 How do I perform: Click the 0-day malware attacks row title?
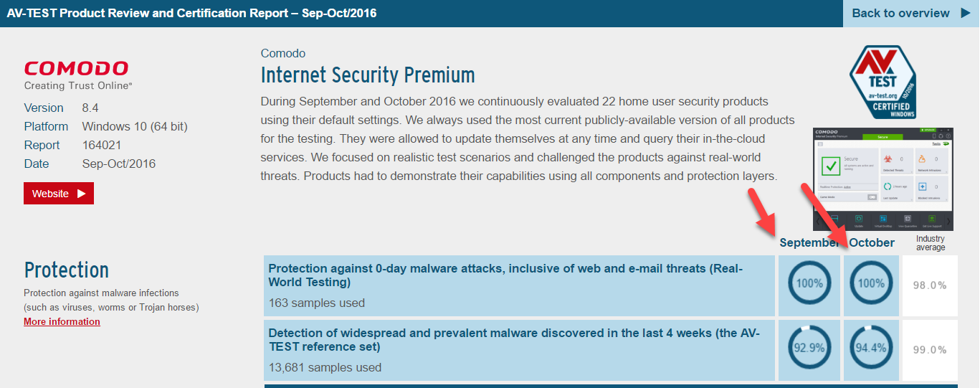pyautogui.click(x=505, y=275)
